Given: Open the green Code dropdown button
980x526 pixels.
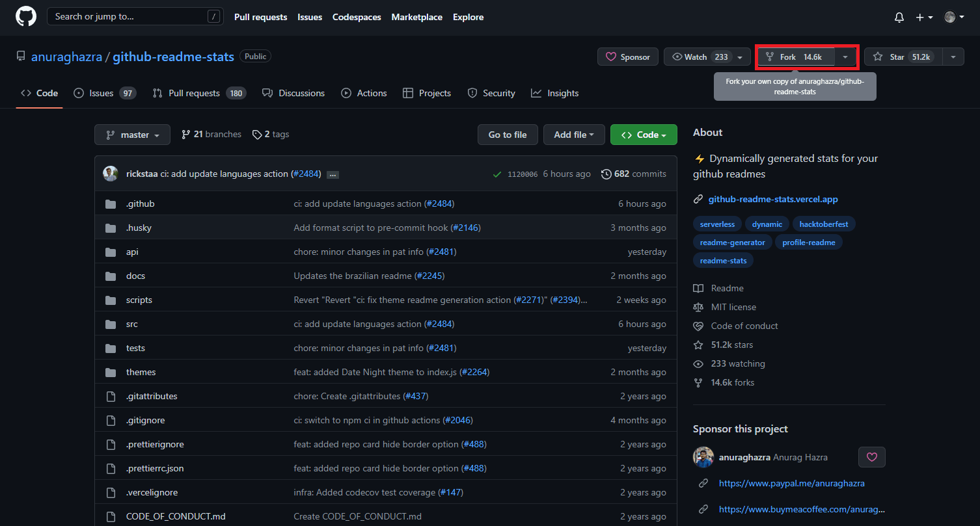Looking at the screenshot, I should coord(644,135).
